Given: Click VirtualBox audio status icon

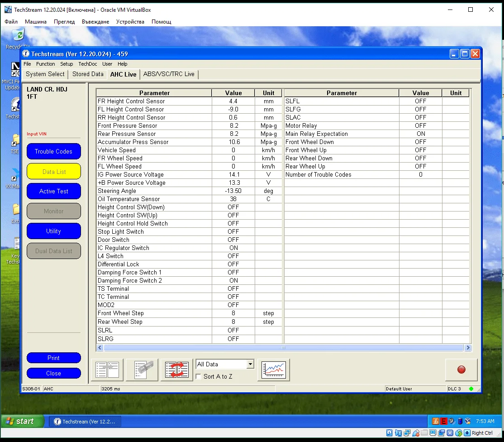Looking at the screenshot, I should coord(398,433).
